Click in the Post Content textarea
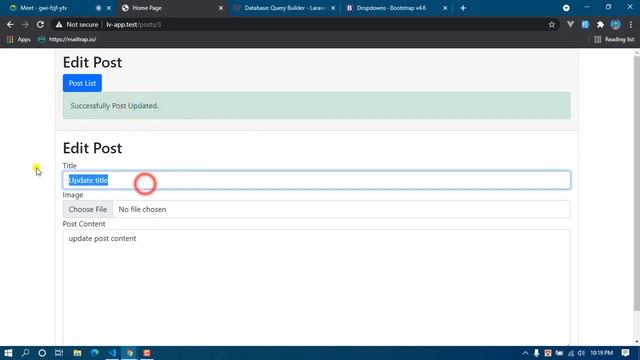The width and height of the screenshot is (640, 360). (x=317, y=286)
